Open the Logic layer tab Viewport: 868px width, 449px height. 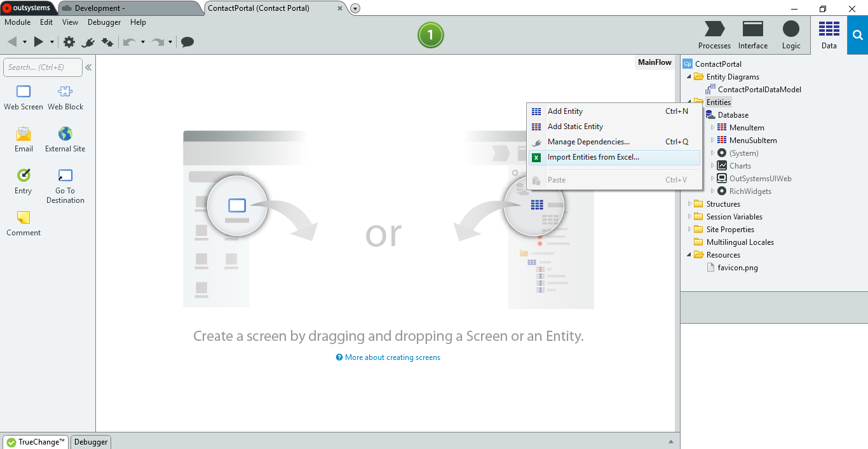(x=791, y=35)
